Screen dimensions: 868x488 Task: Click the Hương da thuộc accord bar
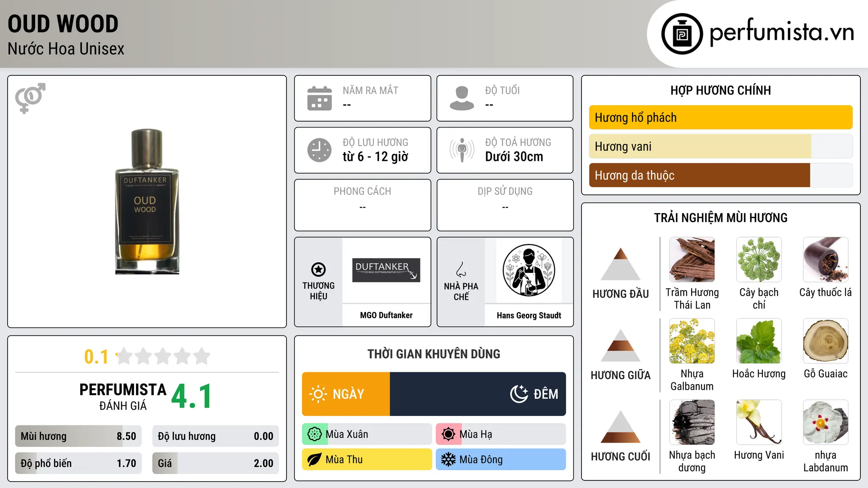coord(721,175)
